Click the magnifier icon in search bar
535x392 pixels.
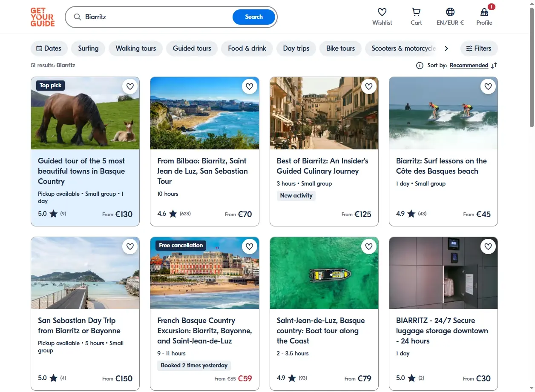click(77, 17)
